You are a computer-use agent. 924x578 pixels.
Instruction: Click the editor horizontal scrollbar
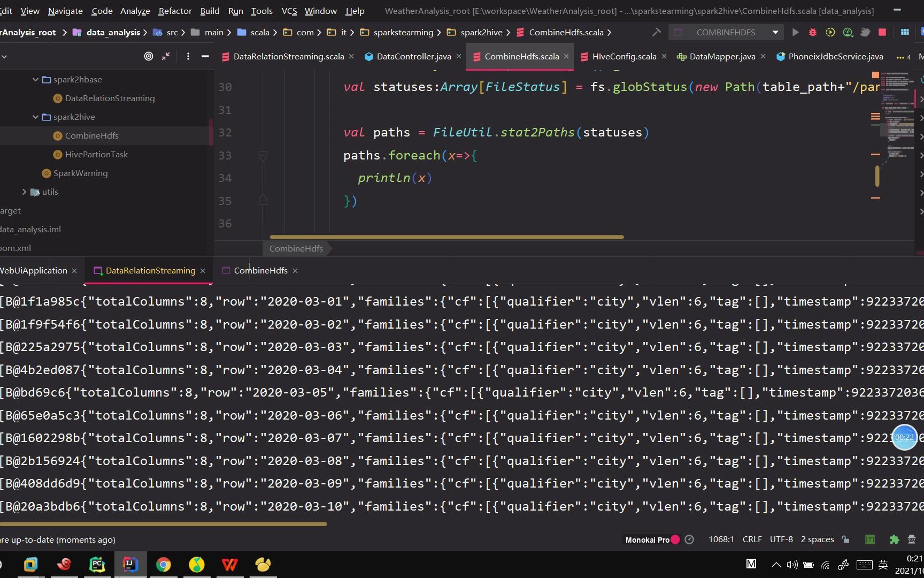coord(446,237)
